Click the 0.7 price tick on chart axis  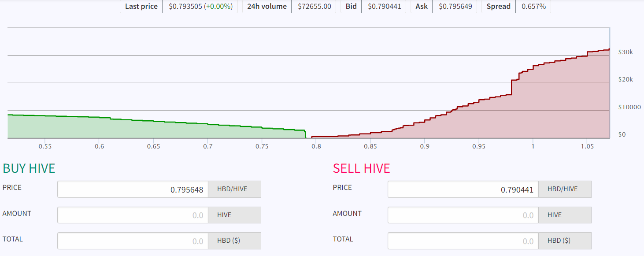208,146
